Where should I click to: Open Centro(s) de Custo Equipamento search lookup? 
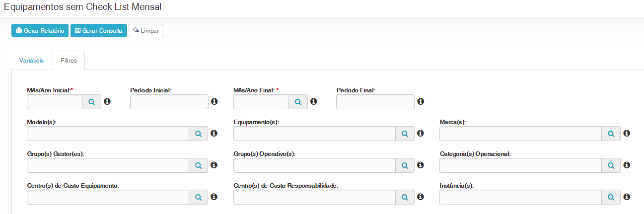198,197
